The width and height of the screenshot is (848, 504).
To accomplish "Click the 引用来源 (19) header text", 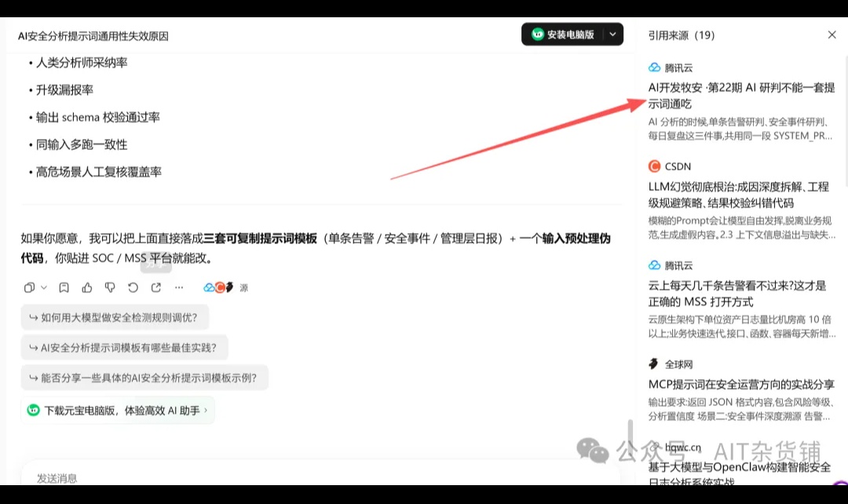I will click(682, 35).
